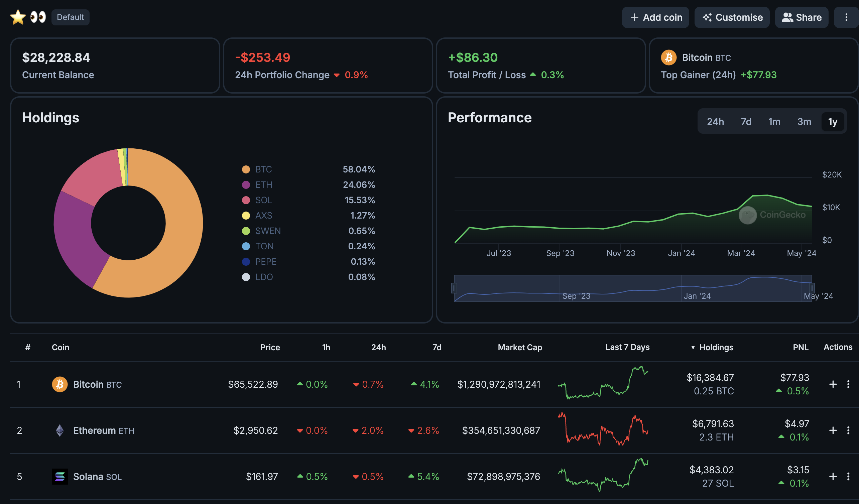Switch Performance chart to 24h
Image resolution: width=859 pixels, height=504 pixels.
(x=715, y=122)
